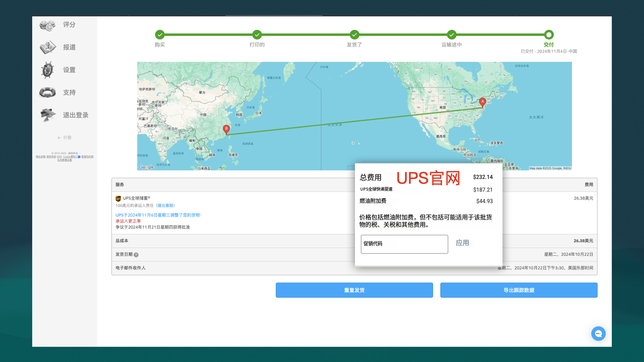Click map marker A in USA
Image resolution: width=644 pixels, height=362 pixels.
coord(482,102)
